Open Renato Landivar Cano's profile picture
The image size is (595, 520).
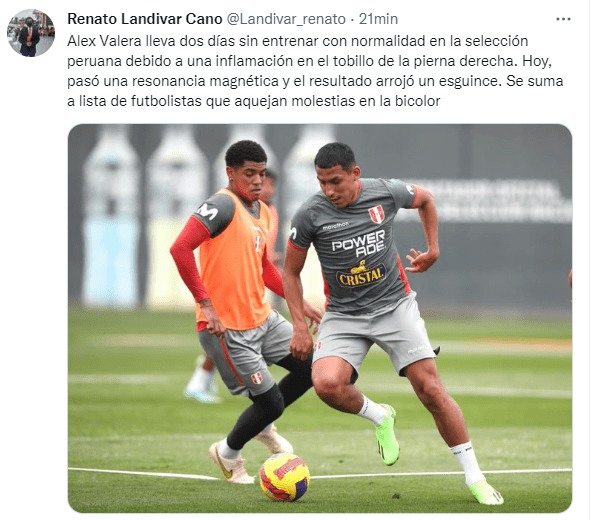31,33
